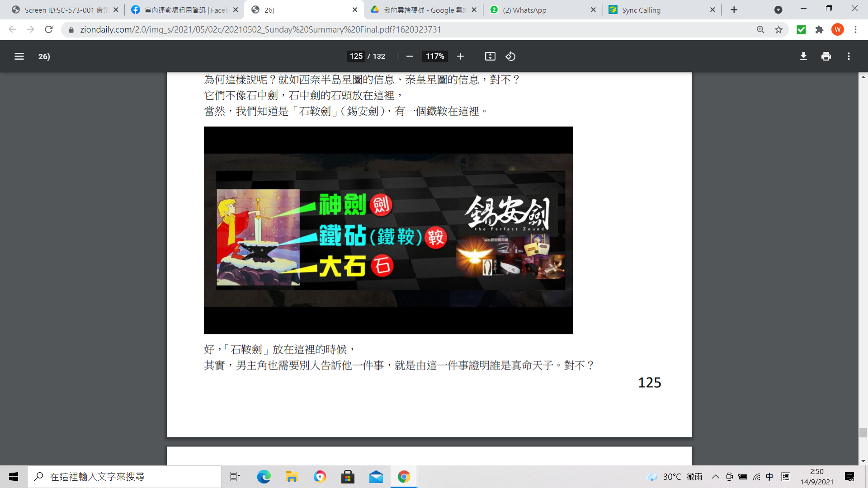Click the sword slide image in PDF
868x488 pixels.
point(388,230)
